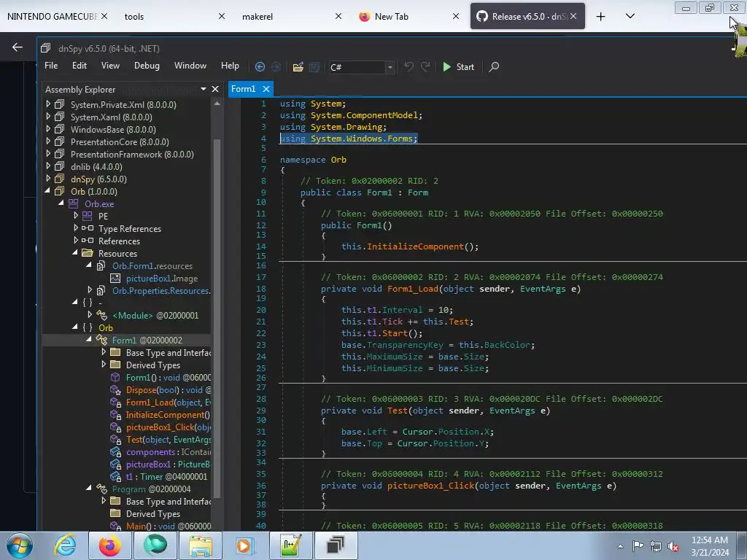Open the View menu

(x=110, y=66)
